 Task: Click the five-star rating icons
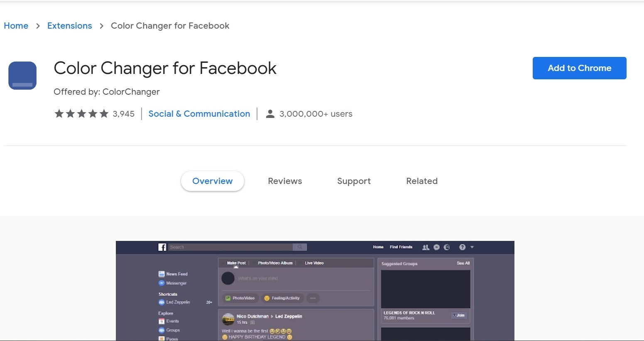point(81,114)
